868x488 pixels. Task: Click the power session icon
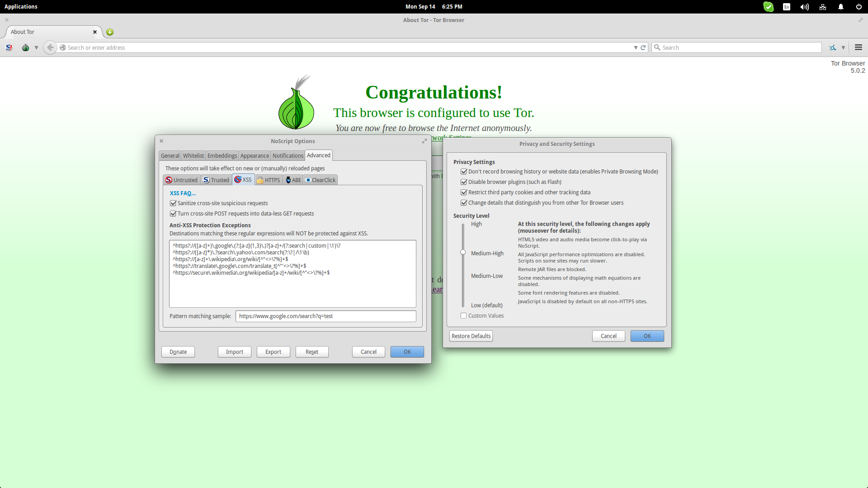859,7
